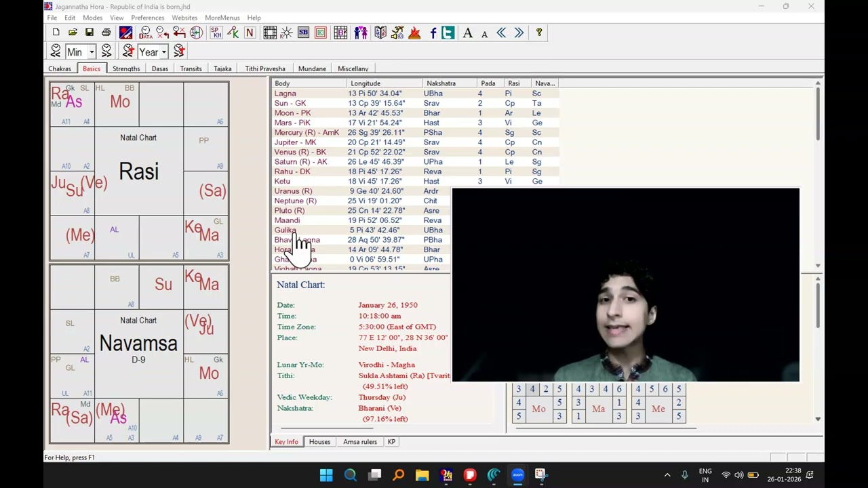Open File Explorer from the taskbar

422,475
